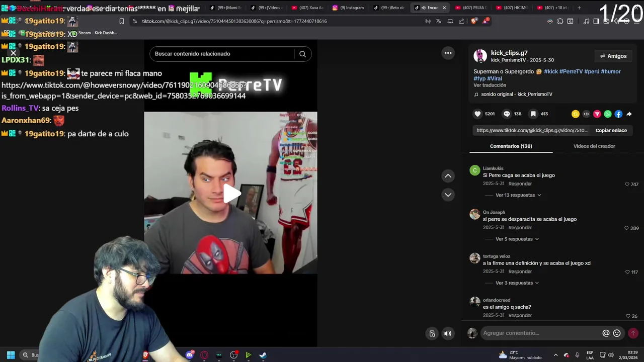
Task: Switch to '(99+)Reto de' TikTok tab
Action: coord(389,8)
